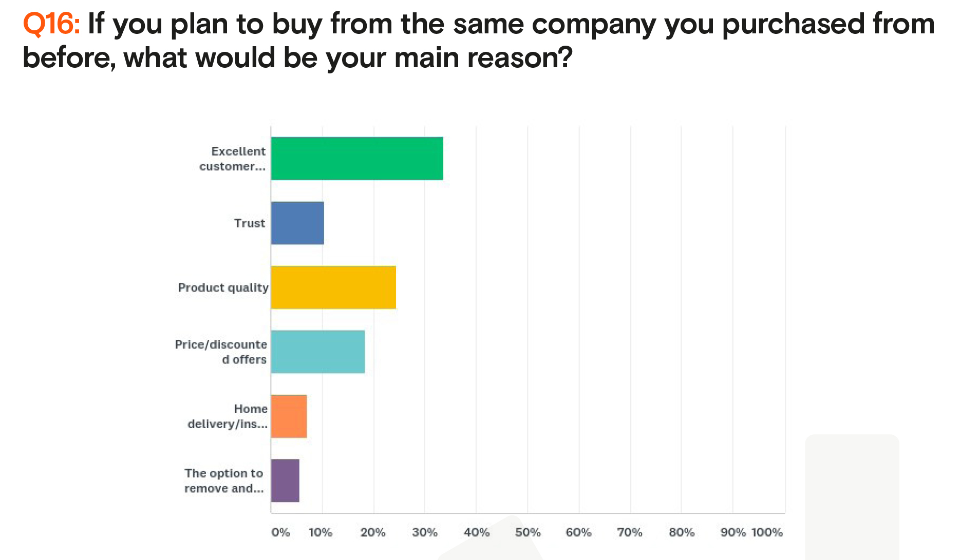Screen dimensions: 960x560
Task: Select the 'Trust' category label
Action: (250, 223)
